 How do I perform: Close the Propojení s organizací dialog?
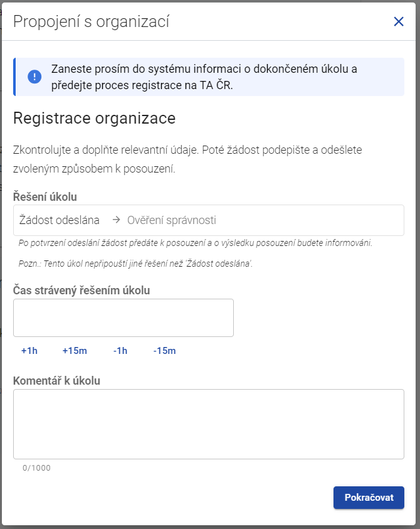[x=399, y=21]
